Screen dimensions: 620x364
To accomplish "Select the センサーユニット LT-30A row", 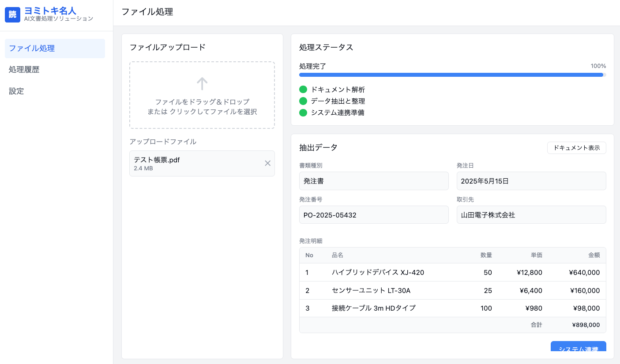I will point(452,291).
